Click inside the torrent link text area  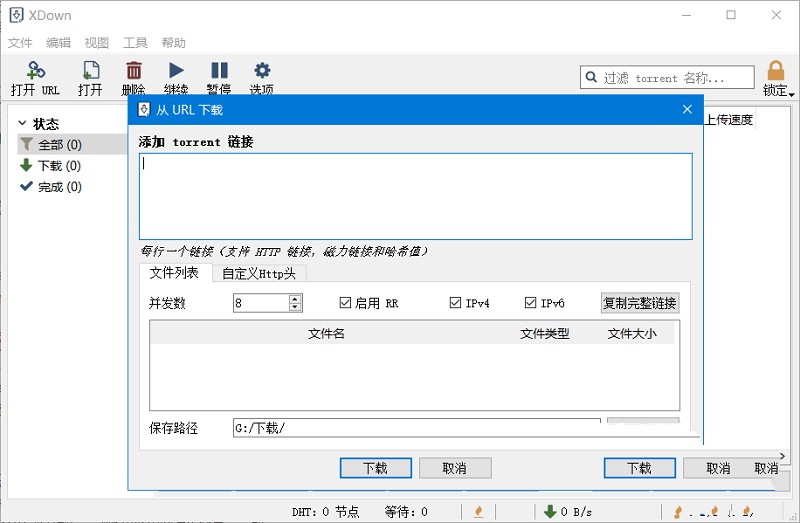coord(415,196)
